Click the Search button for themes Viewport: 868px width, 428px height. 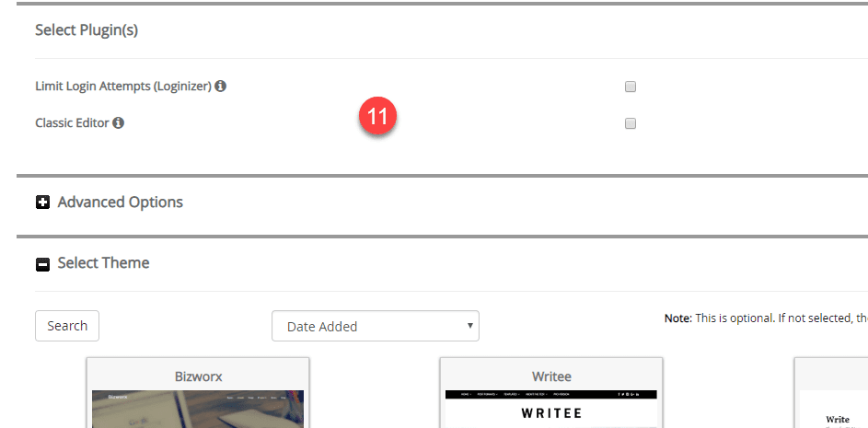pyautogui.click(x=67, y=326)
